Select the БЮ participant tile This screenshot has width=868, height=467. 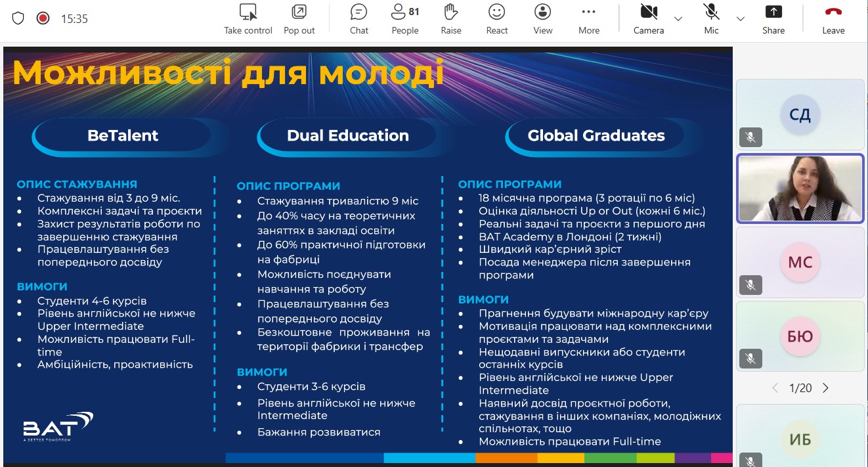[x=800, y=336]
